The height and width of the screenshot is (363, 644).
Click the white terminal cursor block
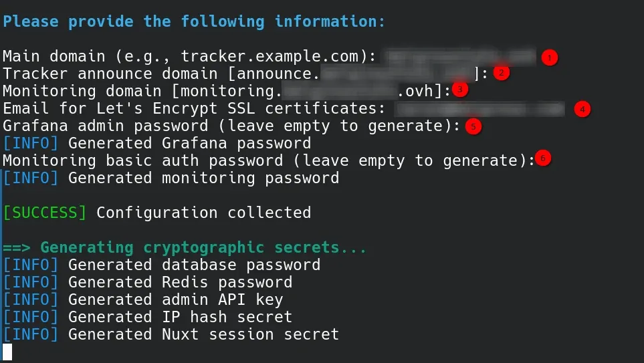[7, 352]
